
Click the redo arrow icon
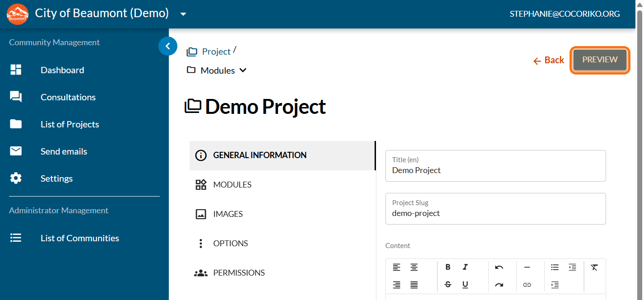click(499, 285)
